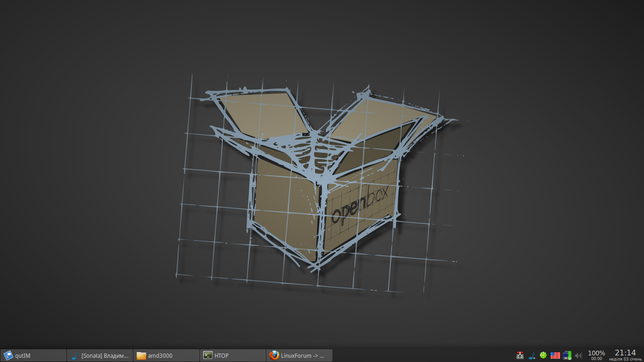Image resolution: width=644 pixels, height=362 pixels.
Task: Open the network monitor tray icon
Action: tap(567, 355)
